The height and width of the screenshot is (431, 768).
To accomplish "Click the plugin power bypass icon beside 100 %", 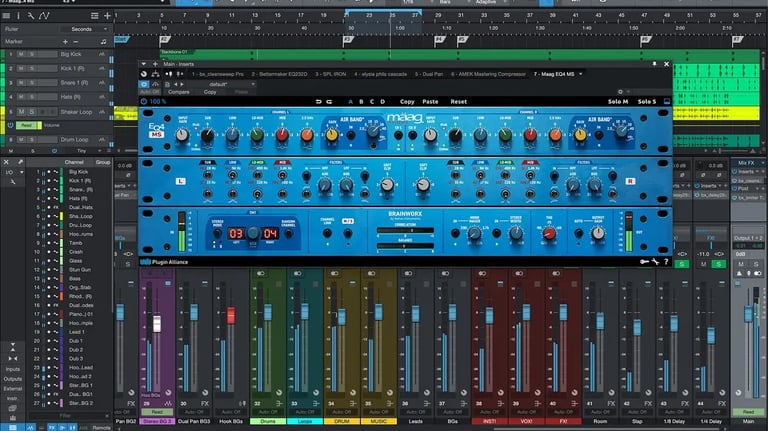I will pos(144,101).
